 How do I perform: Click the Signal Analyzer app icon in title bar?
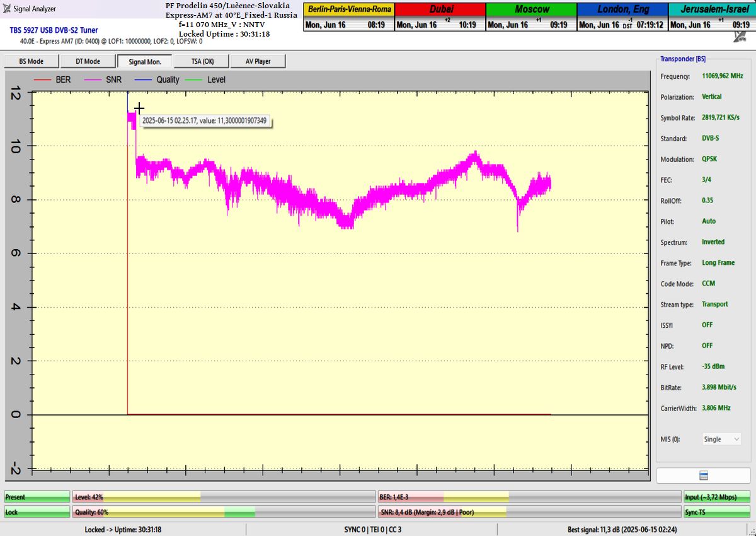[x=7, y=9]
